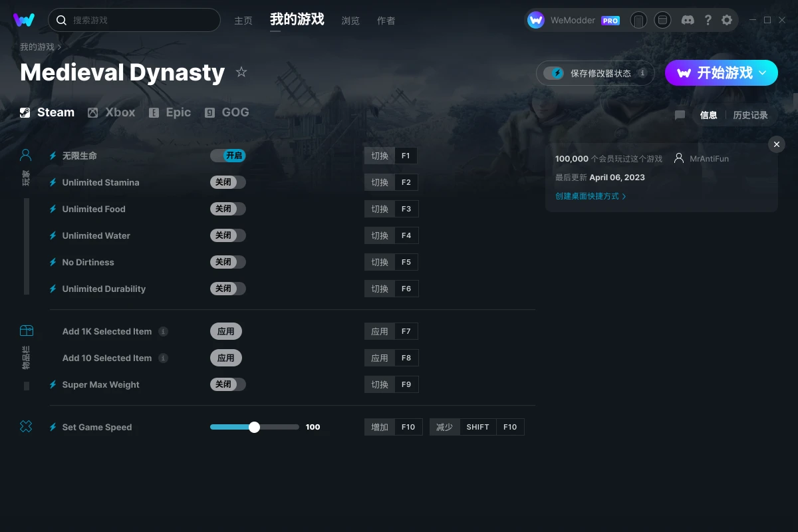798x532 pixels.
Task: Click the F1 hotkey button for 无限生命
Action: click(391, 156)
